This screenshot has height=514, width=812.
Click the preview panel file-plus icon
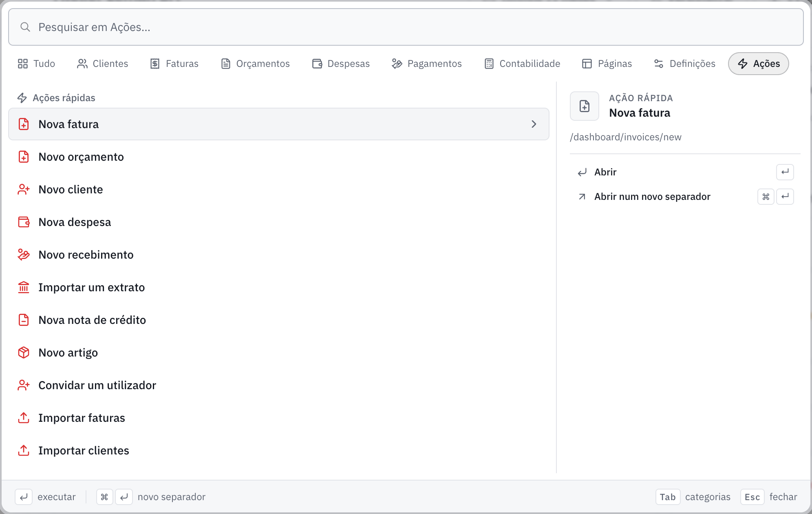pos(585,106)
